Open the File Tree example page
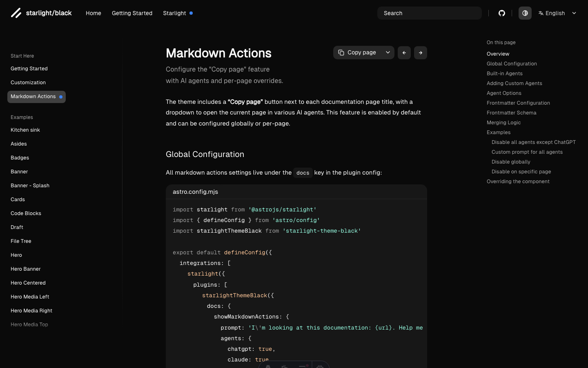The image size is (588, 368). click(21, 241)
